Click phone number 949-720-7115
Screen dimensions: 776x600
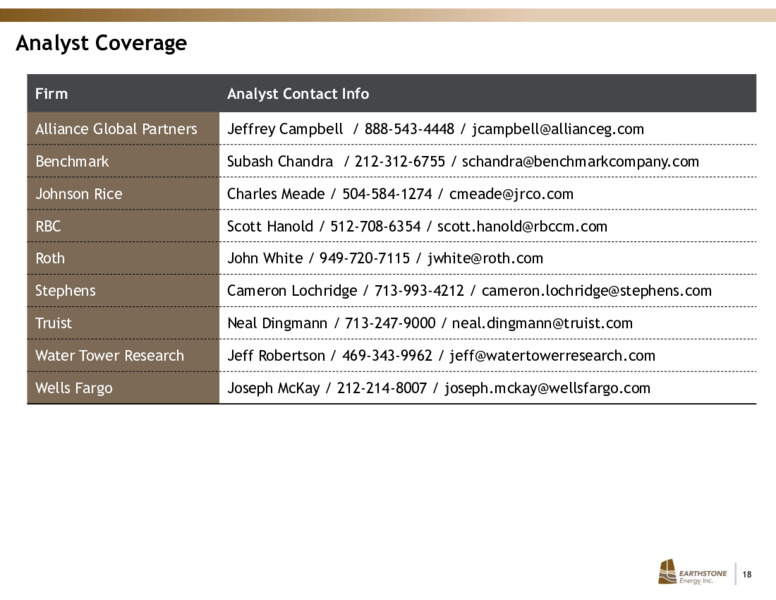point(364,258)
